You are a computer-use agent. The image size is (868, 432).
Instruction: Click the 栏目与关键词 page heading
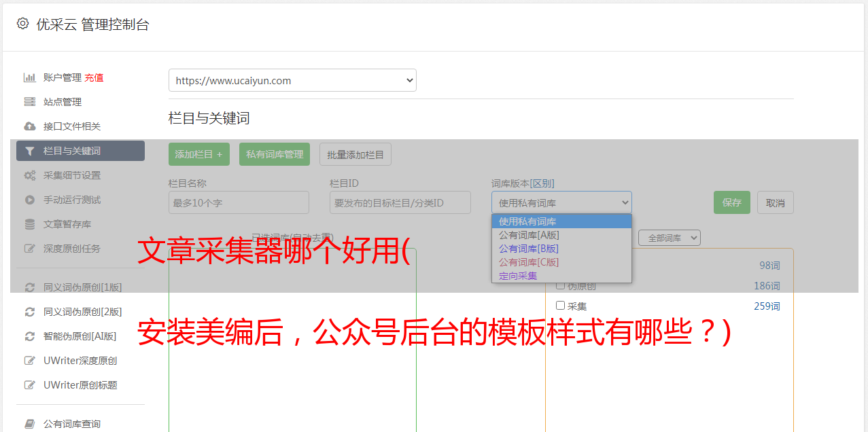pos(209,118)
